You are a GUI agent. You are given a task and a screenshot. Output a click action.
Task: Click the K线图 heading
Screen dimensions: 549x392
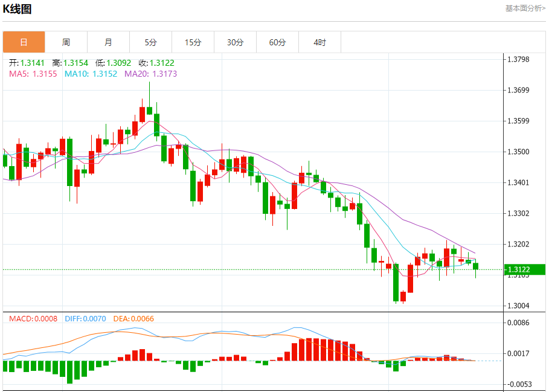click(17, 8)
